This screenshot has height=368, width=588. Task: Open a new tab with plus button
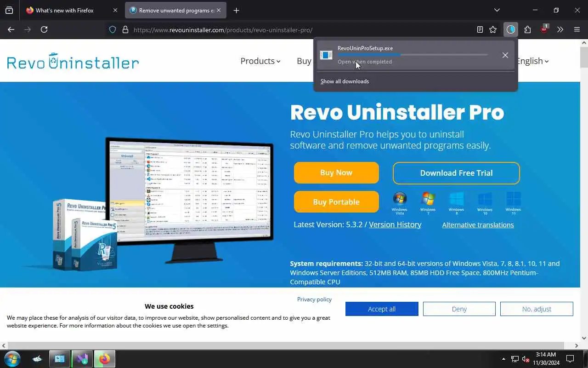[236, 10]
